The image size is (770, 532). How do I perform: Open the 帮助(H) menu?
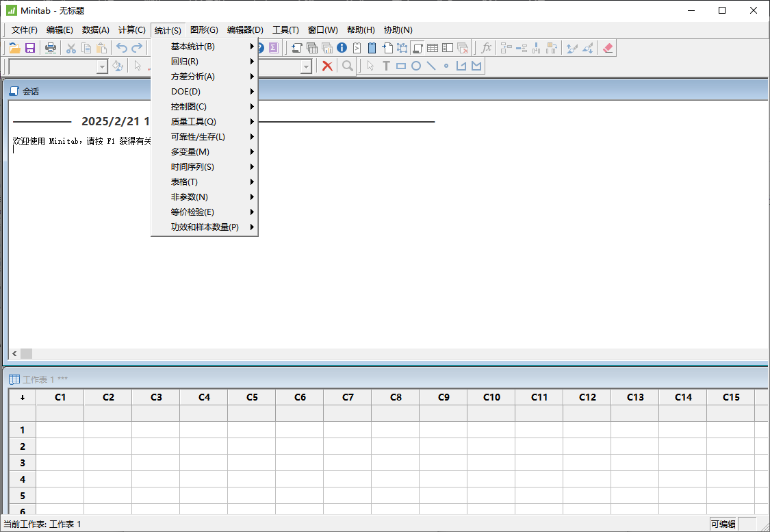(361, 30)
